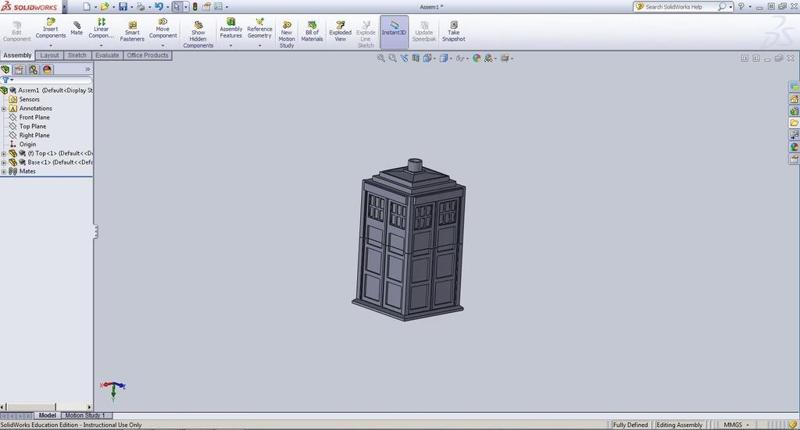Create an Exploded View

tap(340, 31)
